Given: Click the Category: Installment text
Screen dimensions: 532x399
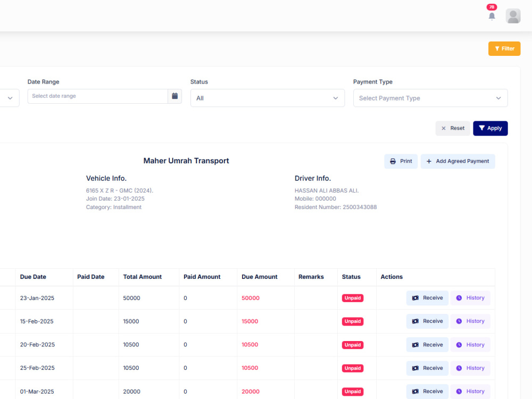Looking at the screenshot, I should click(114, 207).
